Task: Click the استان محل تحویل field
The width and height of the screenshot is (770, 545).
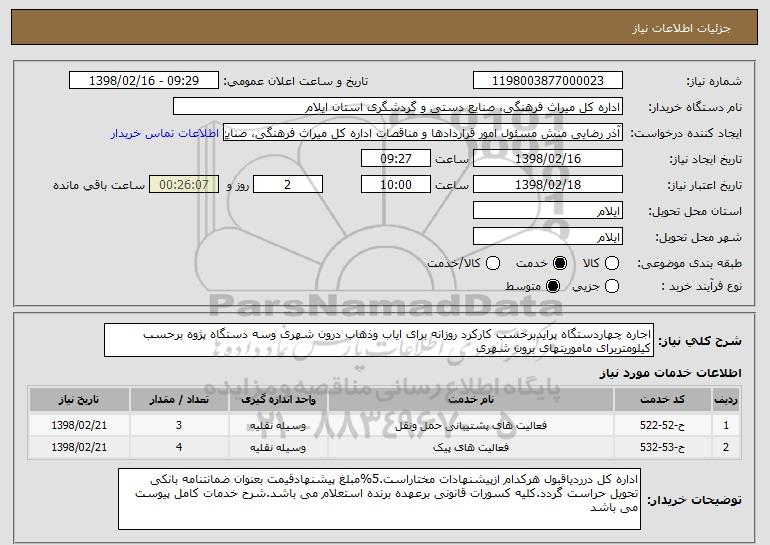Action: click(x=548, y=211)
